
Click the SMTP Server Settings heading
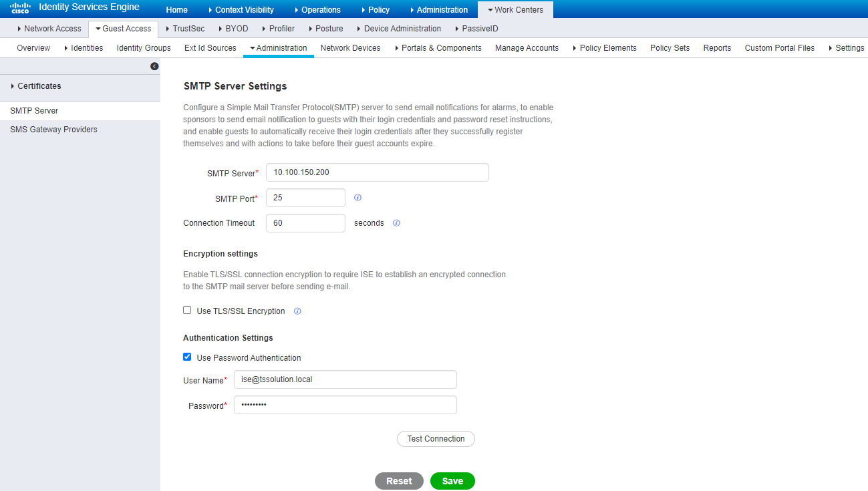pos(235,86)
